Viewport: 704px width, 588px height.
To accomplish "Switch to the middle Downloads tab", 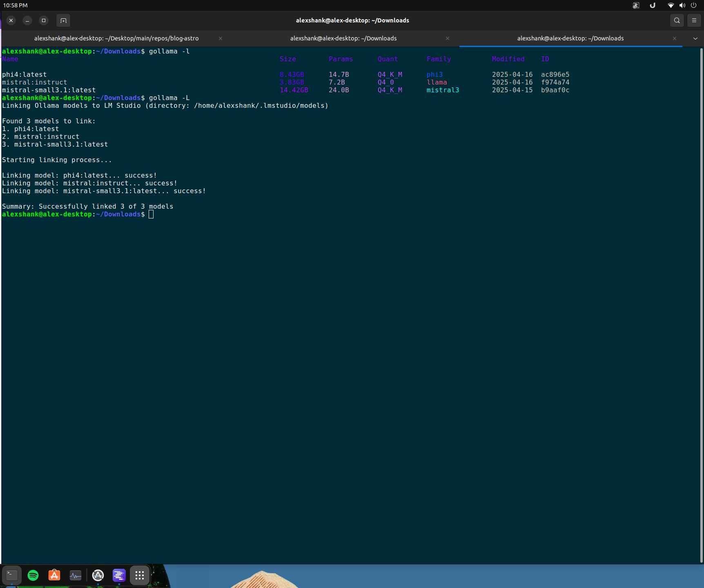I will coord(343,38).
